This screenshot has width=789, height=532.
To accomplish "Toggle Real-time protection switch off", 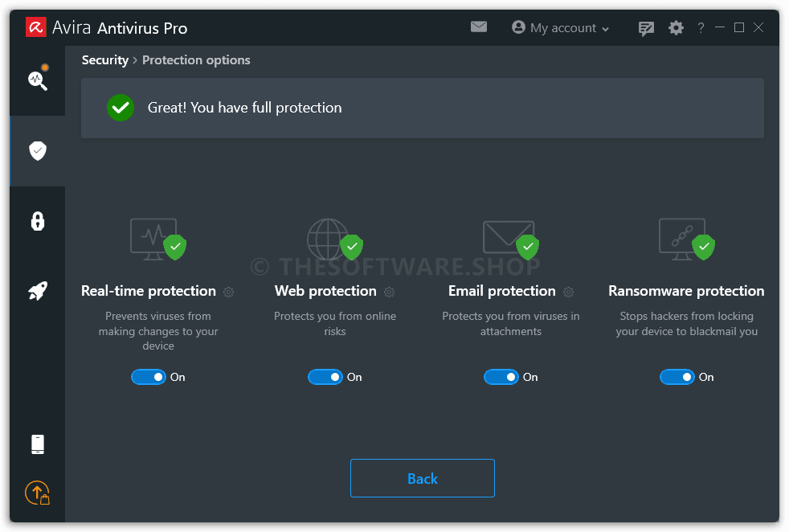I will tap(149, 377).
